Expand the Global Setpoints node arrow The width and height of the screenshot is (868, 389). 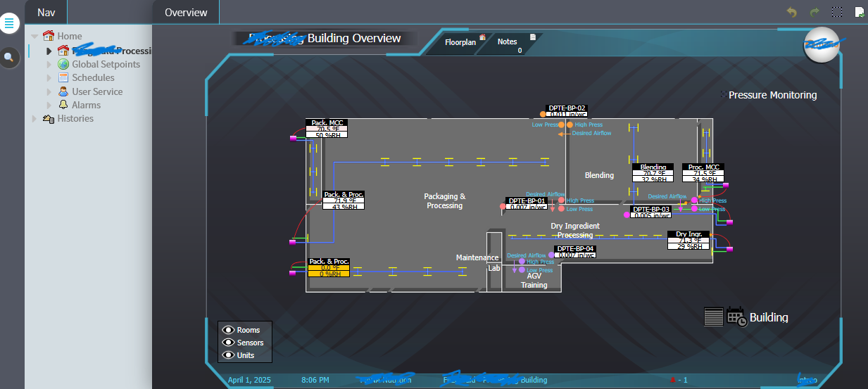(x=49, y=64)
